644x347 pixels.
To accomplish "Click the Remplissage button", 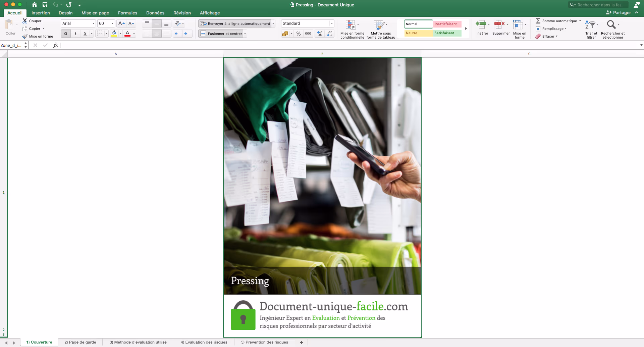I will tap(551, 29).
